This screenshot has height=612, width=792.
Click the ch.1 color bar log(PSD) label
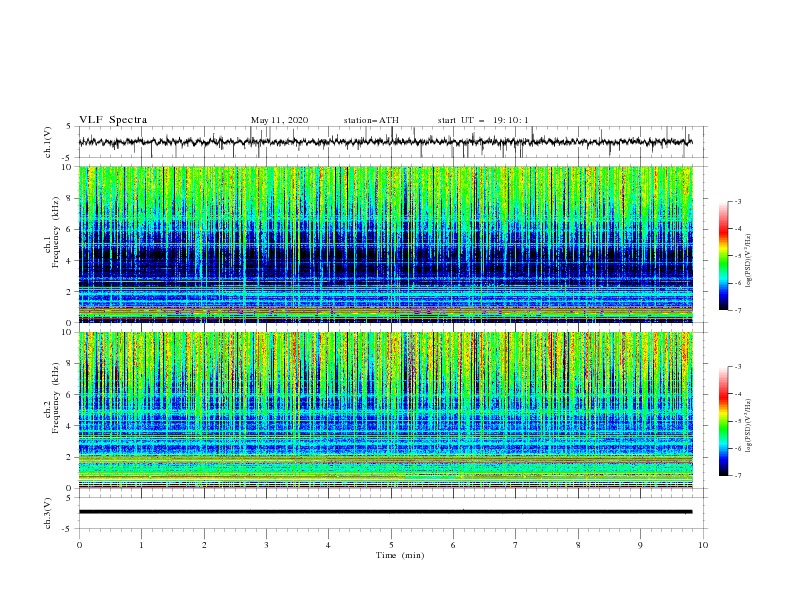[x=748, y=261]
